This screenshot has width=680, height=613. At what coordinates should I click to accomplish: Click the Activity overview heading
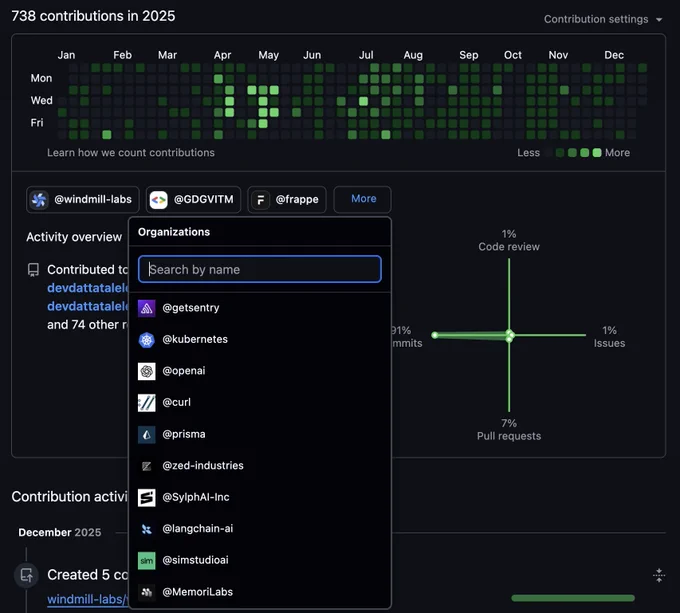(74, 237)
